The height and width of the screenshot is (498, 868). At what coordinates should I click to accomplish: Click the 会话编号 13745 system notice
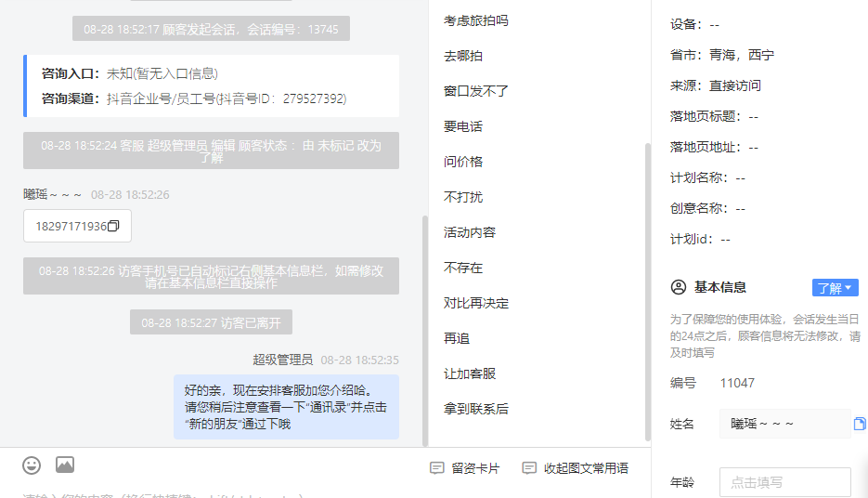point(211,29)
